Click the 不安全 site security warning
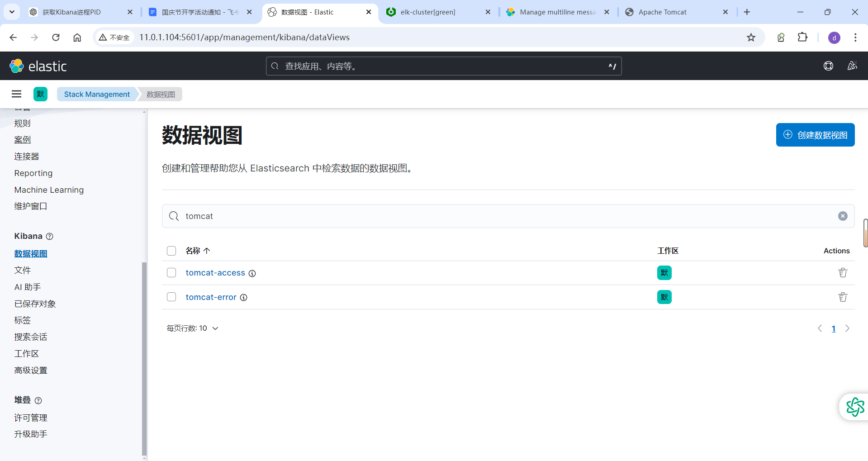Viewport: 868px width, 461px height. (x=114, y=38)
